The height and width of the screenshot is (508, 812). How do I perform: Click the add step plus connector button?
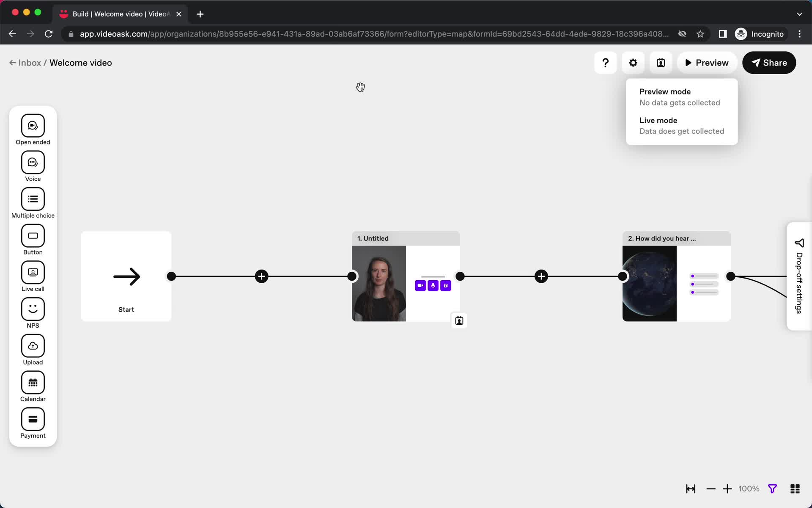(x=261, y=276)
